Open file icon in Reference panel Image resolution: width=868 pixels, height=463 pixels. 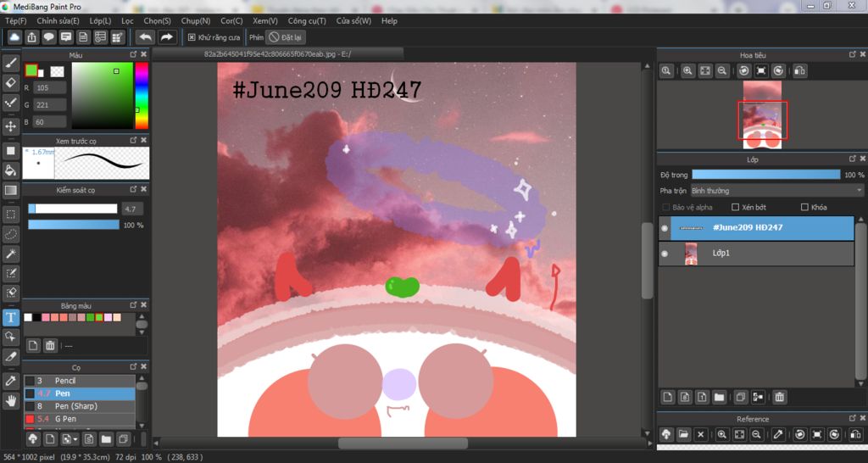(x=683, y=435)
